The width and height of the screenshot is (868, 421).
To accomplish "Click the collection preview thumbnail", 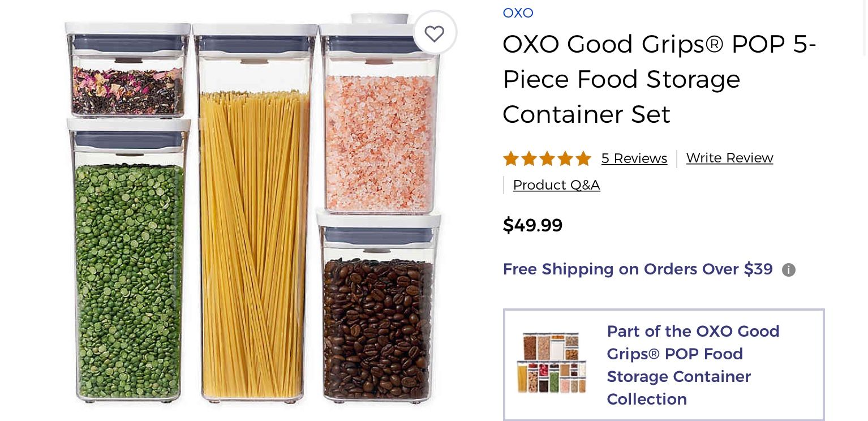I will pyautogui.click(x=551, y=362).
